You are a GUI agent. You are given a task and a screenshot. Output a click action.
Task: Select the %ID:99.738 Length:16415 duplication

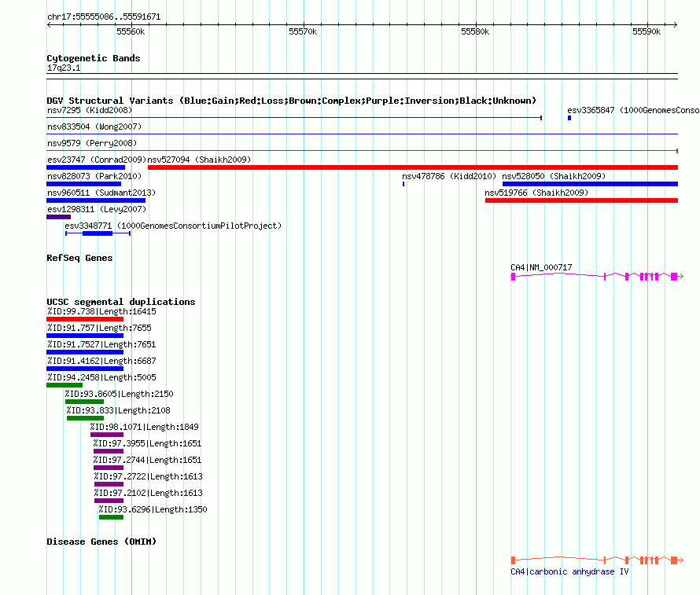(x=85, y=319)
